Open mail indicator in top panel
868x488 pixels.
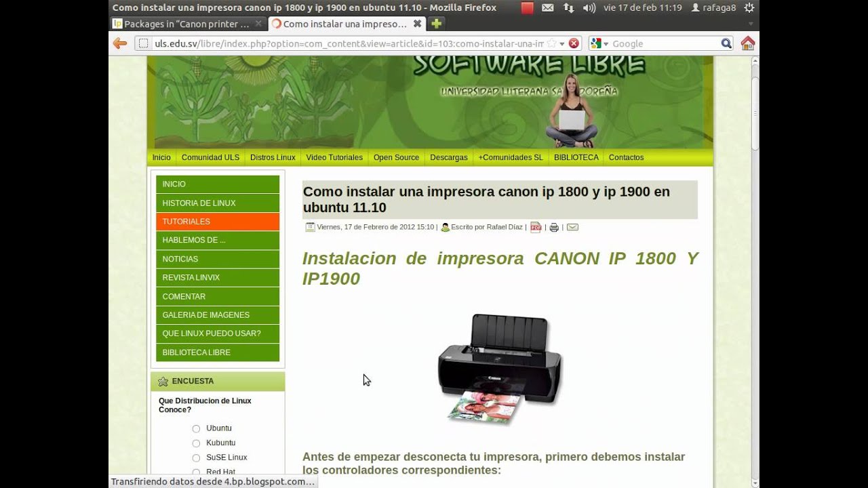pyautogui.click(x=547, y=8)
